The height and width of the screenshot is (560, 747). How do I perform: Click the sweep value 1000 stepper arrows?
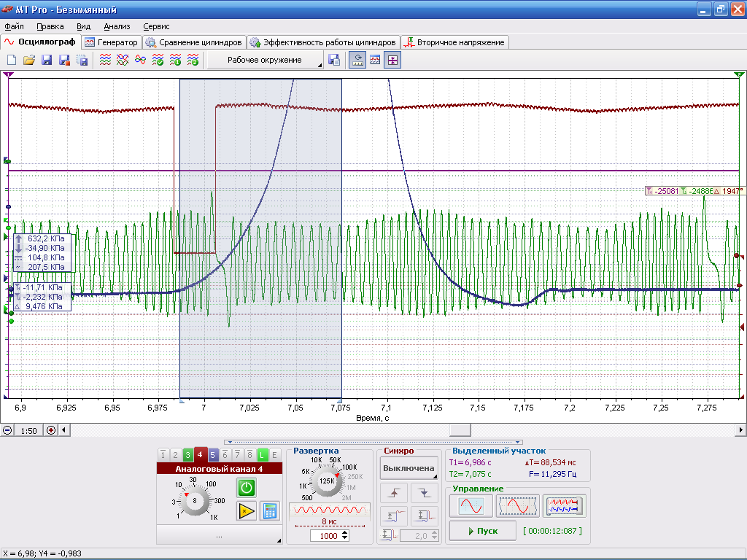tap(345, 536)
